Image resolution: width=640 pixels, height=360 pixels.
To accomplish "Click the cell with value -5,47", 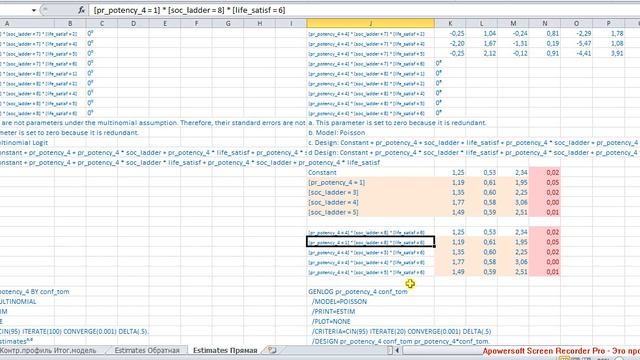I will (x=576, y=43).
